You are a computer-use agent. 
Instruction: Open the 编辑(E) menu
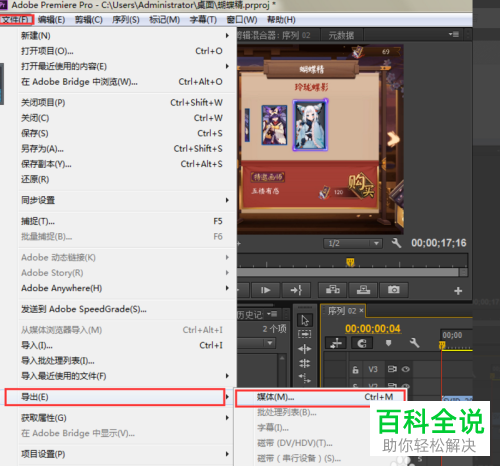51,20
